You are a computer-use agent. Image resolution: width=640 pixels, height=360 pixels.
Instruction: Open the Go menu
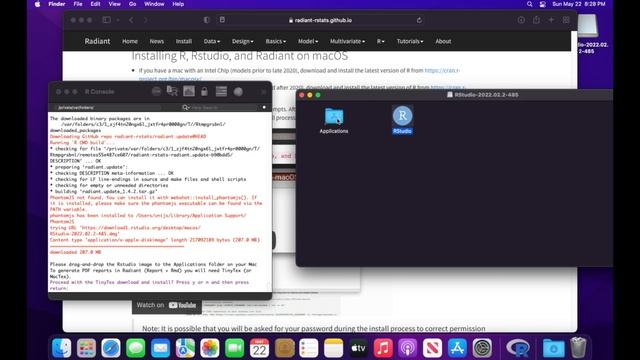pyautogui.click(x=132, y=4)
